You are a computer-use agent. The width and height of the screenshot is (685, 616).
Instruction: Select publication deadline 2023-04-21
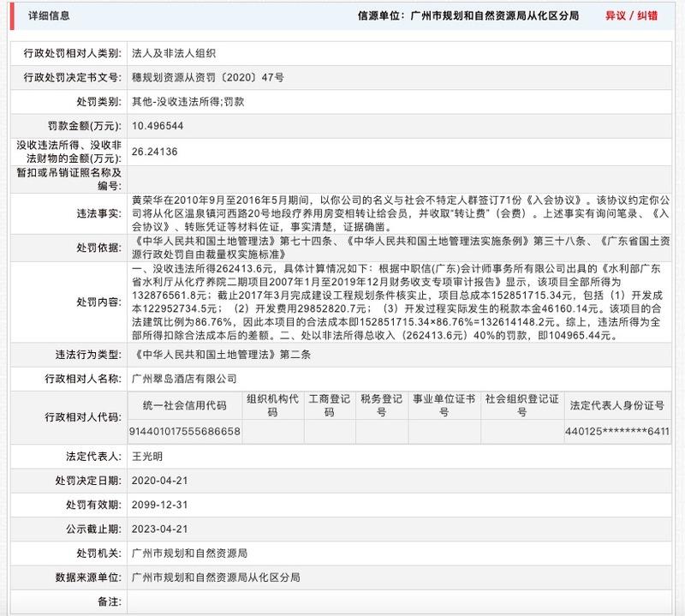coord(160,529)
